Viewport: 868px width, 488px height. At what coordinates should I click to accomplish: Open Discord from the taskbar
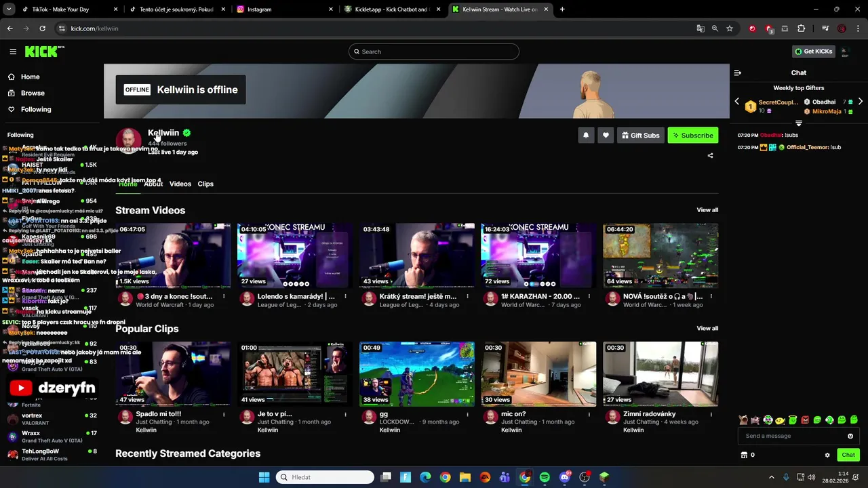pyautogui.click(x=565, y=477)
